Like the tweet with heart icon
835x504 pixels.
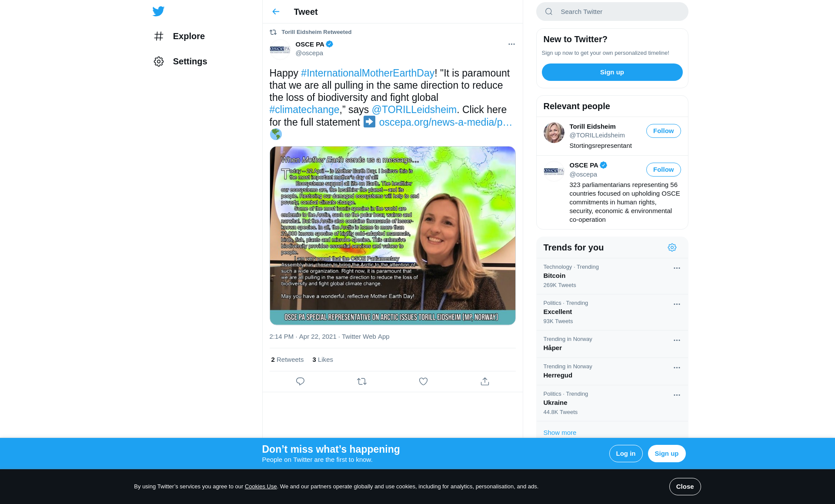(423, 381)
